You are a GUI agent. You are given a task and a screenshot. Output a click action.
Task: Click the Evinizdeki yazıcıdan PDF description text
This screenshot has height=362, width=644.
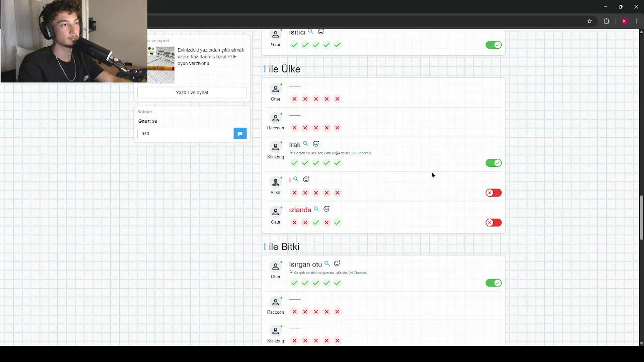pos(211,57)
